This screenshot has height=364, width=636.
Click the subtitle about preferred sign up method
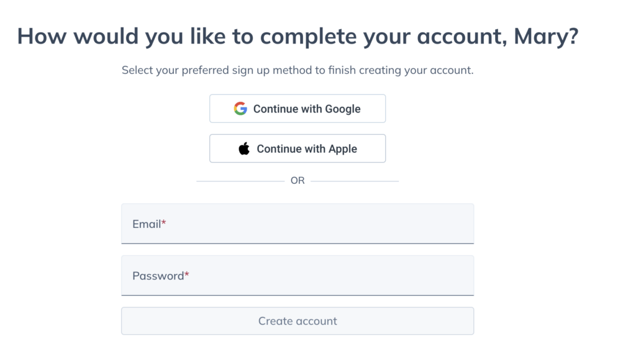tap(298, 70)
